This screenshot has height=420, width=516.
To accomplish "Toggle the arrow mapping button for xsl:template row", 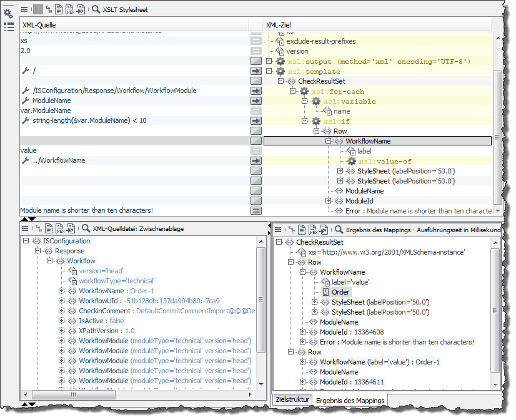I will (x=256, y=71).
